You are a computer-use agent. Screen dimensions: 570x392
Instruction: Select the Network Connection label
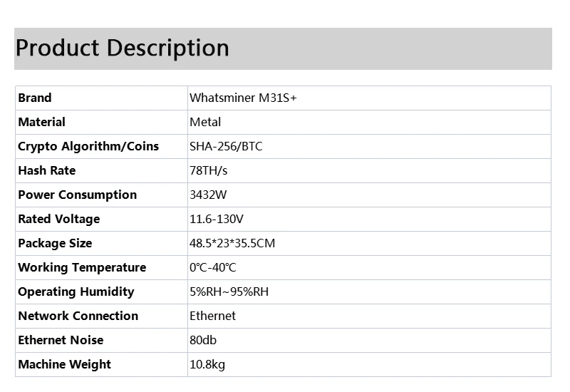click(x=78, y=316)
